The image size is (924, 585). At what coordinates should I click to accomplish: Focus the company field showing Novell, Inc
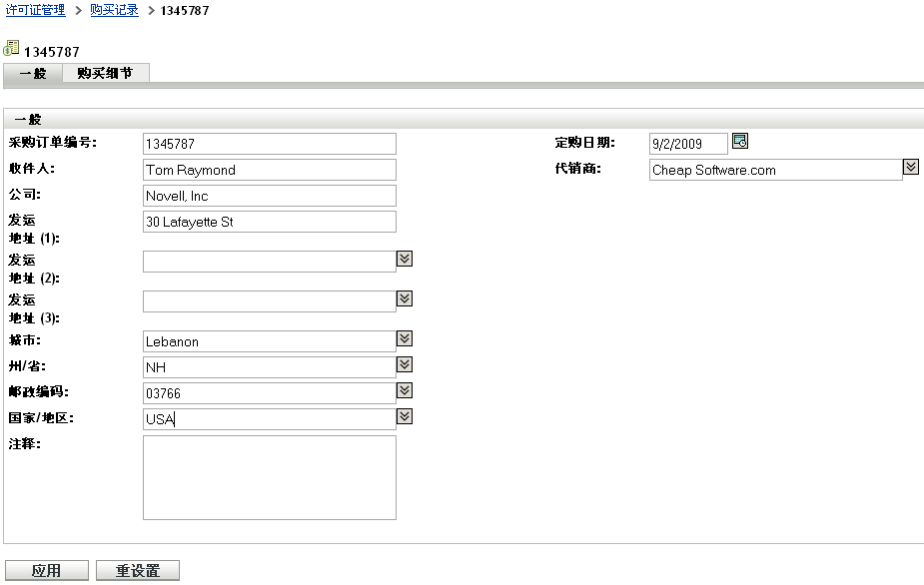click(x=270, y=196)
